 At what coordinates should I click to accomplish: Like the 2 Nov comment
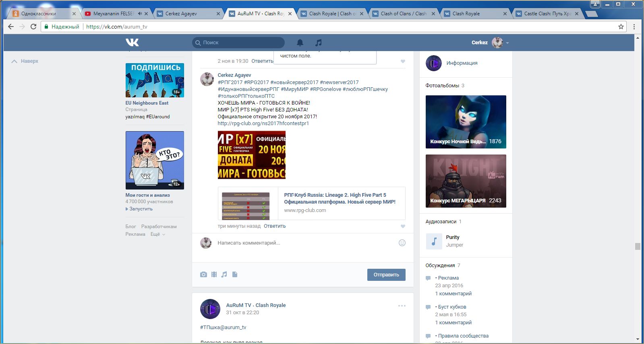click(x=403, y=61)
